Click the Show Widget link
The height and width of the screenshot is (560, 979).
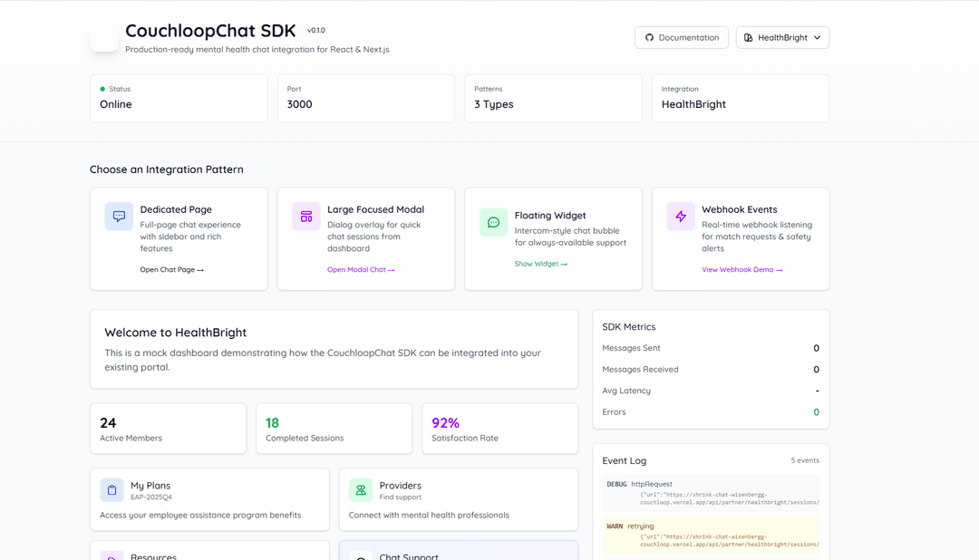tap(540, 264)
